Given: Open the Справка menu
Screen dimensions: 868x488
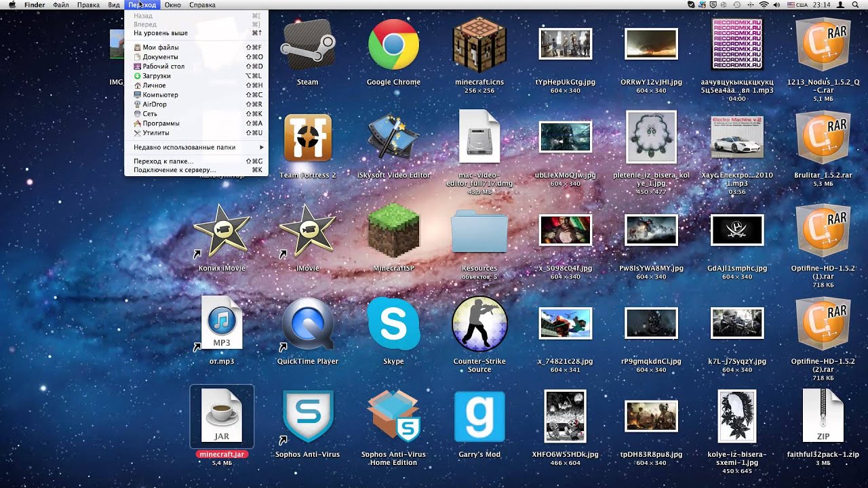Looking at the screenshot, I should coord(202,5).
